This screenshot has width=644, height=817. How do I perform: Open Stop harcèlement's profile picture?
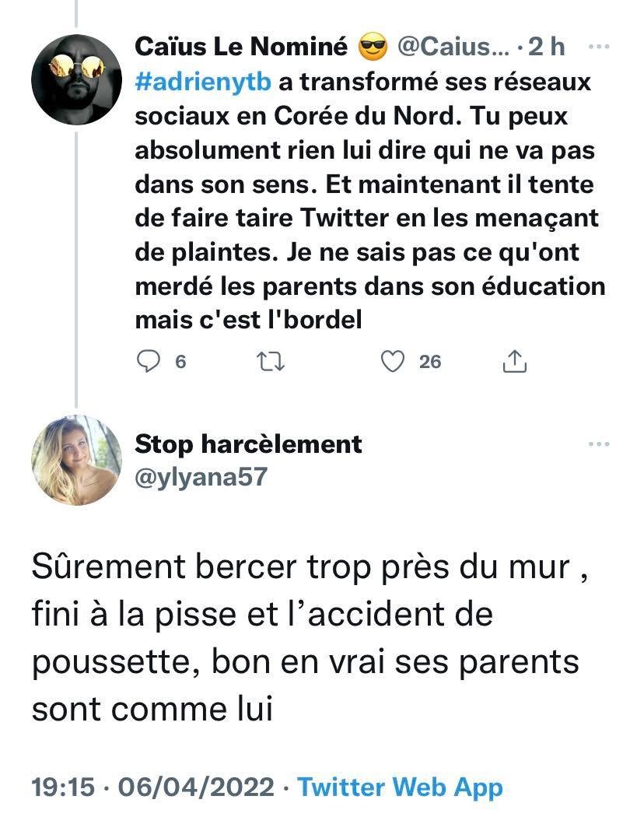coord(76,461)
